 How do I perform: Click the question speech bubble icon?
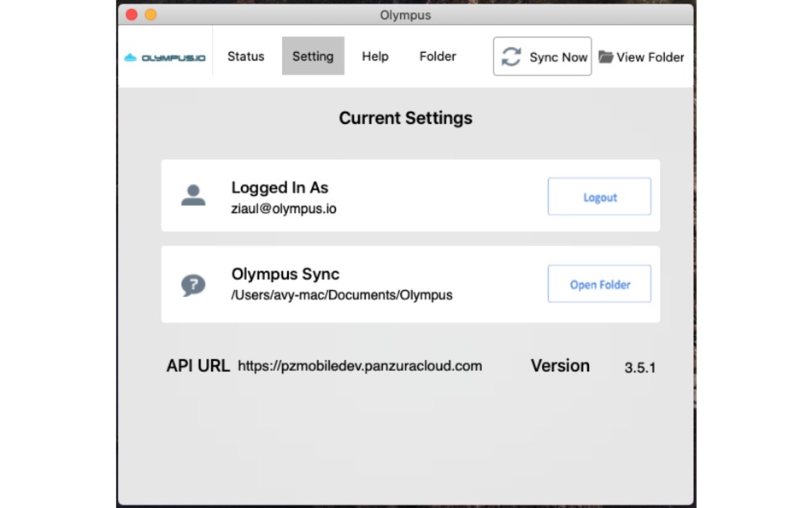(x=193, y=285)
